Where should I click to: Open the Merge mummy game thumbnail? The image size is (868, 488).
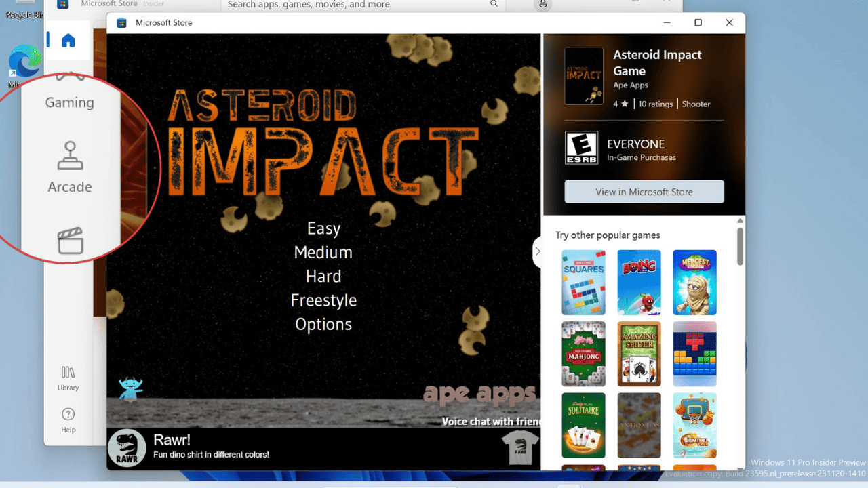tap(694, 282)
